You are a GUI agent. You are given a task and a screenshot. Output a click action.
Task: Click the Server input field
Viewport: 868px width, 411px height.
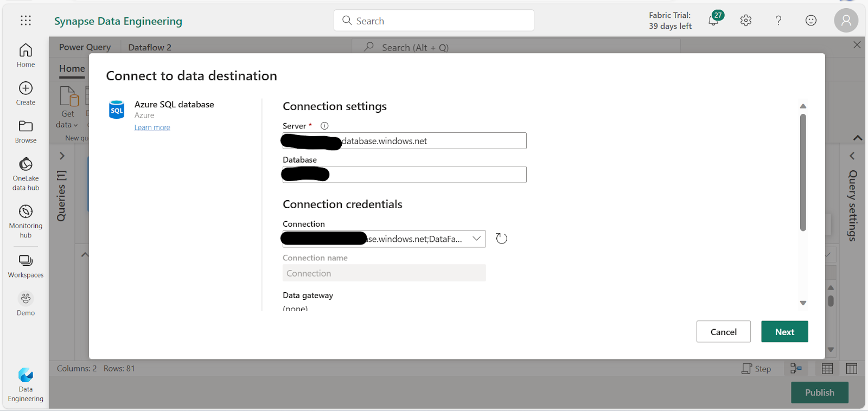404,141
